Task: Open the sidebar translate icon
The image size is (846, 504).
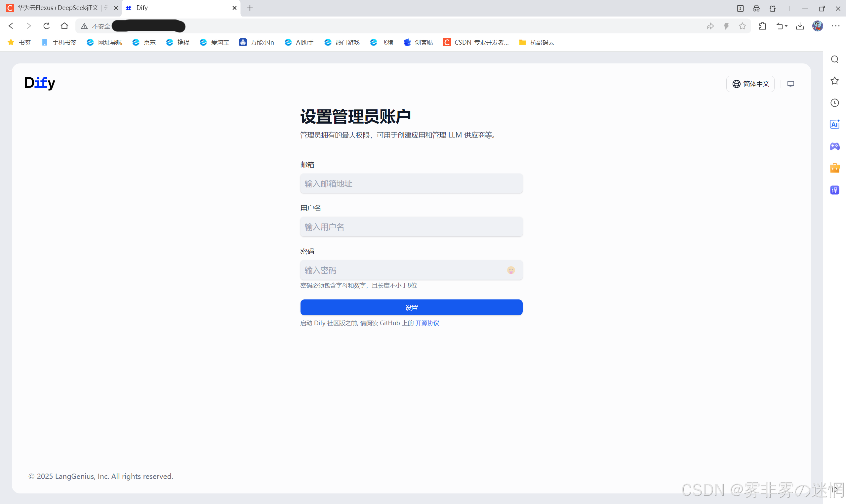Action: coord(834,190)
